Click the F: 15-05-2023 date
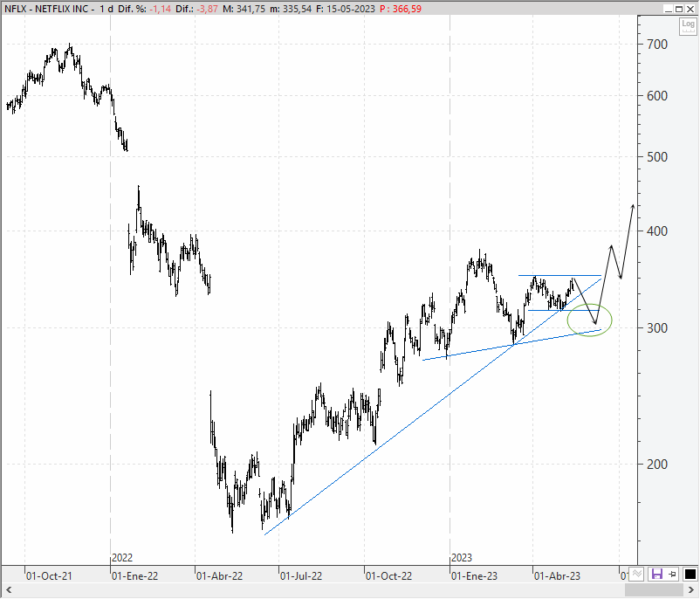 [346, 9]
